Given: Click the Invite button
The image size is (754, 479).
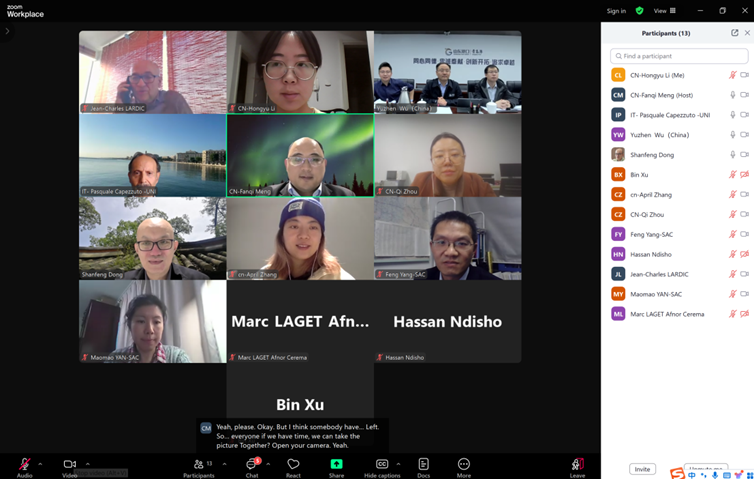Looking at the screenshot, I should click(642, 469).
